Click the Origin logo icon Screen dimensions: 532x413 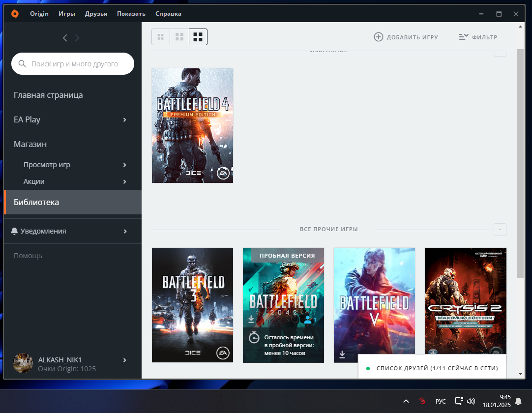[x=15, y=14]
